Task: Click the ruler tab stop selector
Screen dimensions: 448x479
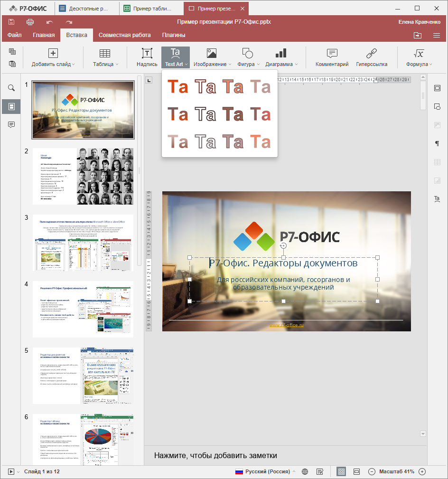Action: 149,80
